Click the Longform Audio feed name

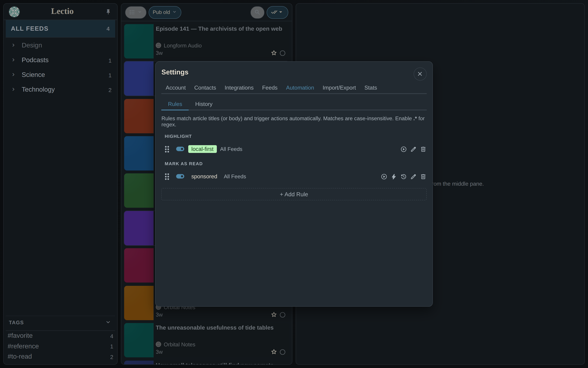183,46
